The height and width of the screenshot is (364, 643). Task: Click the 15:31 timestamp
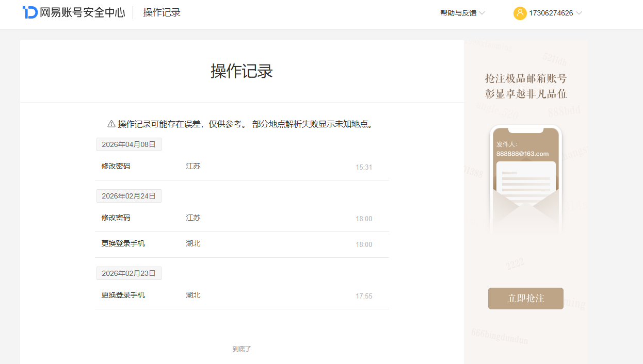pyautogui.click(x=364, y=167)
